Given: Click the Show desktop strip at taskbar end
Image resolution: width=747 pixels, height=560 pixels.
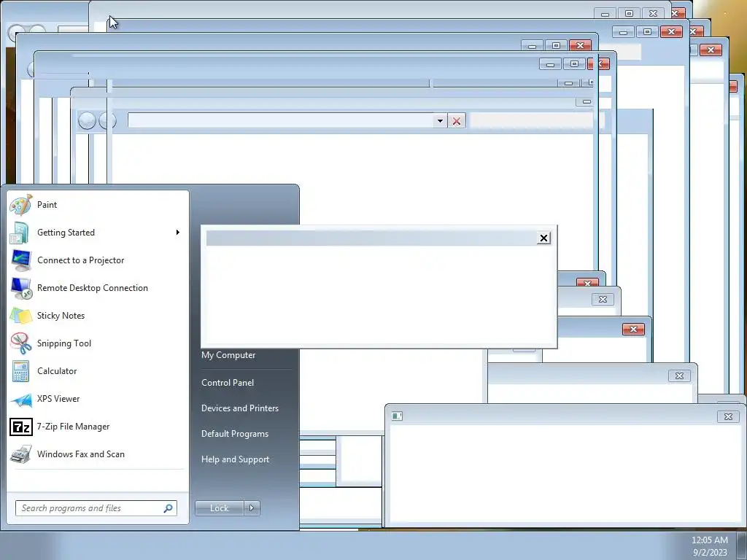Looking at the screenshot, I should pyautogui.click(x=741, y=545).
